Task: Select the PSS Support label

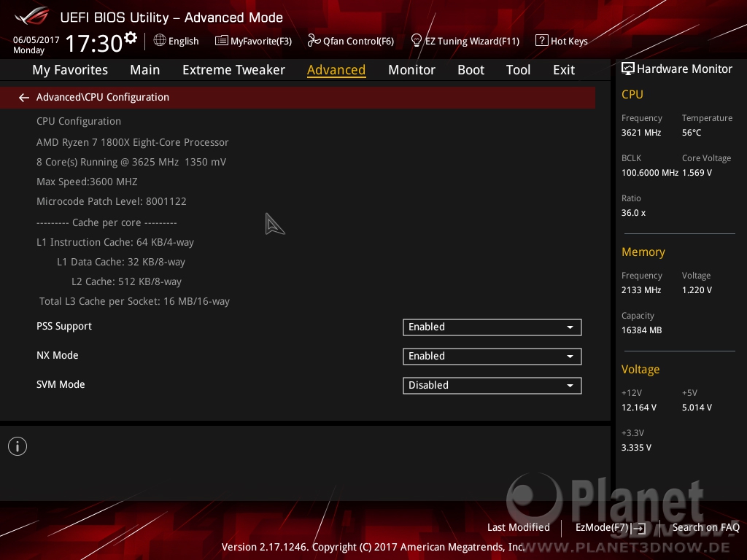Action: (64, 326)
